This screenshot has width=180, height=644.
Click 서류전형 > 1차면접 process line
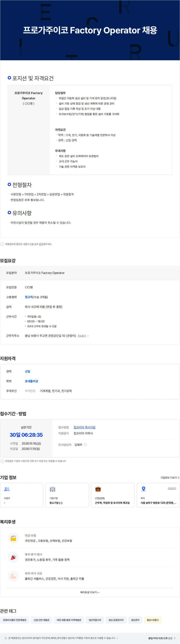[x=42, y=194]
